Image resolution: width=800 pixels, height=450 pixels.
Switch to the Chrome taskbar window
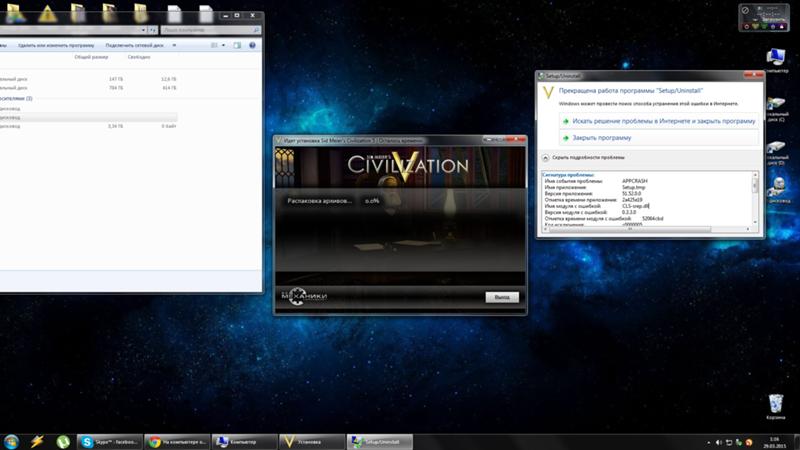pyautogui.click(x=177, y=442)
